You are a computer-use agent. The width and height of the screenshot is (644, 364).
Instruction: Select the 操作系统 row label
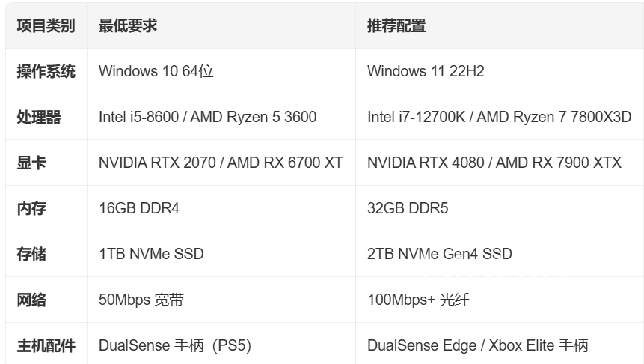point(46,72)
